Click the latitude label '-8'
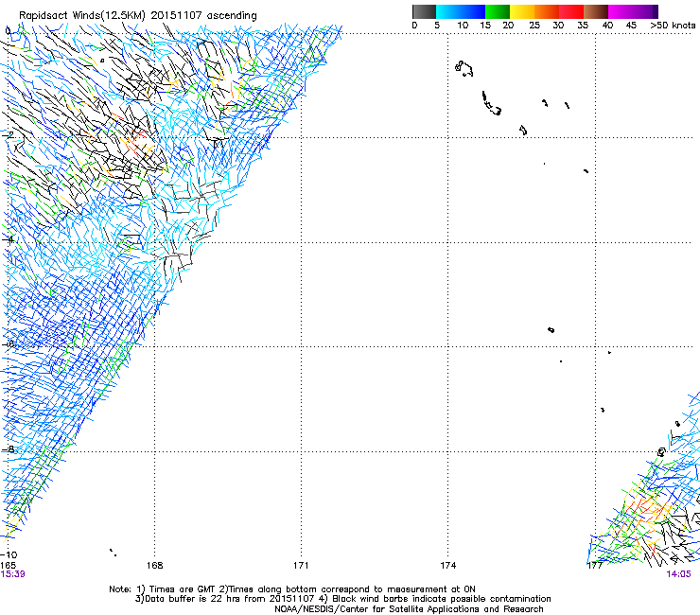The image size is (700, 615). click(9, 449)
